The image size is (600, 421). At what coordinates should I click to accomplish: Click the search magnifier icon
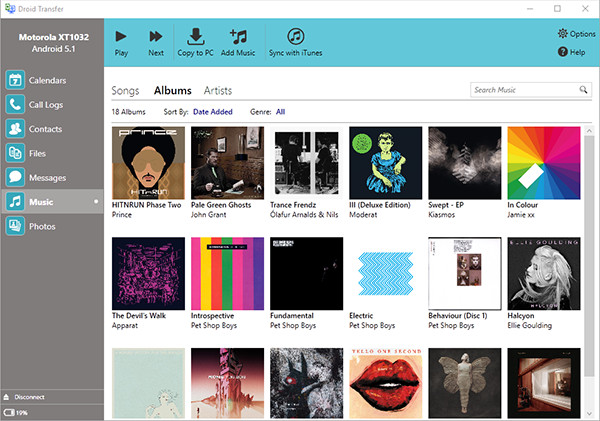point(583,90)
